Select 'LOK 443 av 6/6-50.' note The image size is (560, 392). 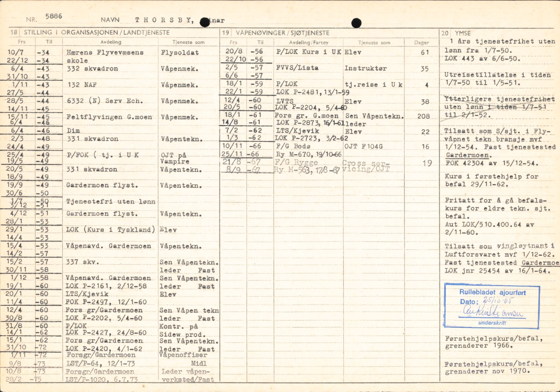(x=482, y=59)
